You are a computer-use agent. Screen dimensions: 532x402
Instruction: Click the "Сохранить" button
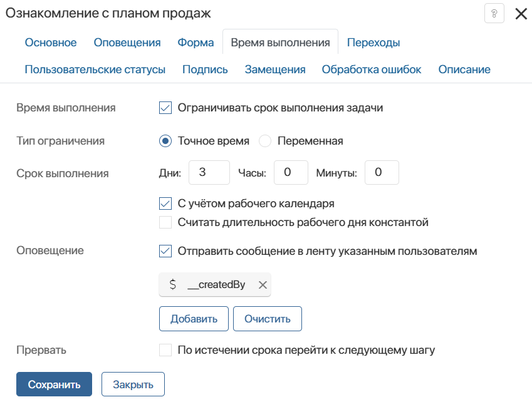[x=55, y=384]
